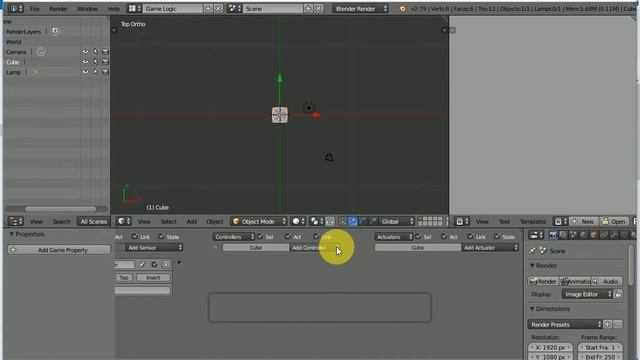Click the Cube button under Controllers

pos(256,247)
